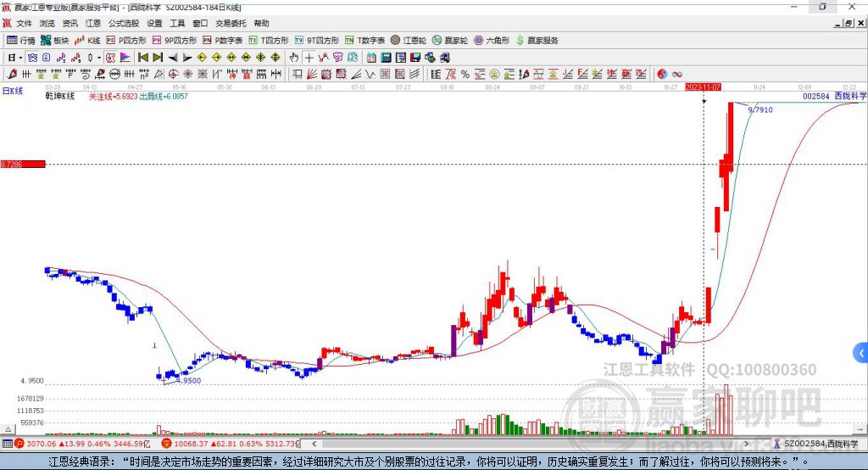Open the 六角形 hexagon tool
The image size is (868, 470).
492,41
